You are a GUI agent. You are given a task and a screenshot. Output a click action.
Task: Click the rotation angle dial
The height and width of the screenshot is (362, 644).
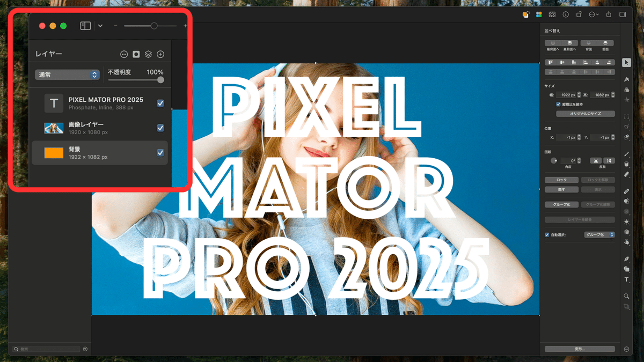pyautogui.click(x=554, y=160)
